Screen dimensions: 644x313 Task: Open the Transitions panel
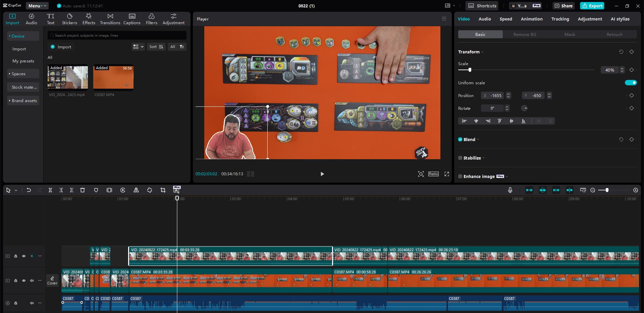point(110,19)
